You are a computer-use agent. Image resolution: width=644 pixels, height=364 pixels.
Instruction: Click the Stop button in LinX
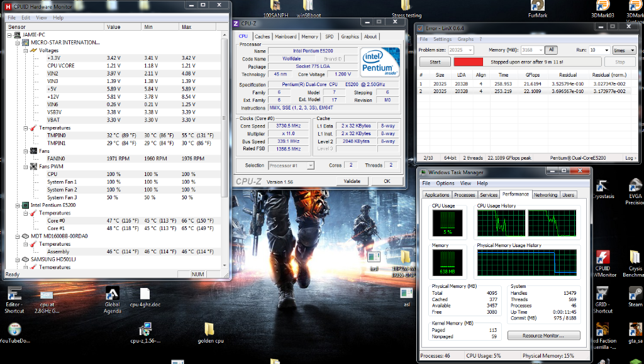click(619, 62)
